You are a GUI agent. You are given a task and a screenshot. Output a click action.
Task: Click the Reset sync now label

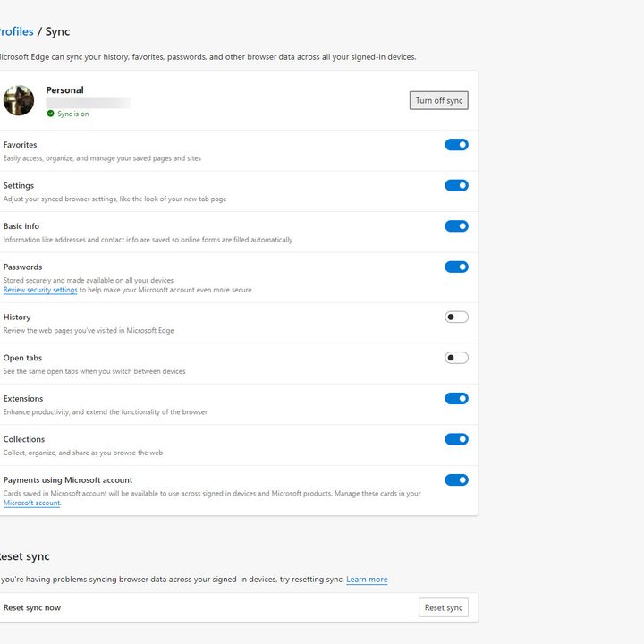[32, 607]
